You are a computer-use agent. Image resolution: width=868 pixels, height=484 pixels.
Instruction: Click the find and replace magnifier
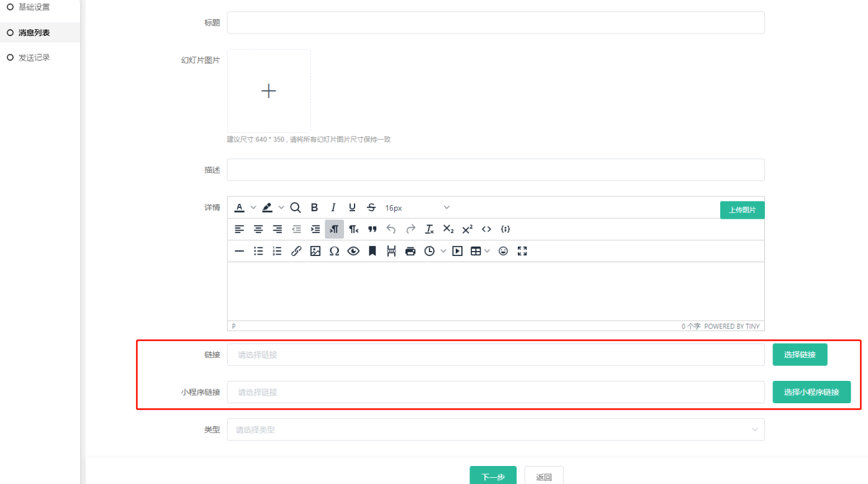[296, 208]
